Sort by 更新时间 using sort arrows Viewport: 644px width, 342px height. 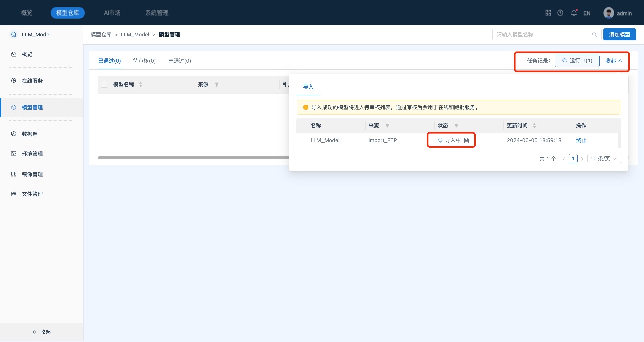(x=534, y=126)
